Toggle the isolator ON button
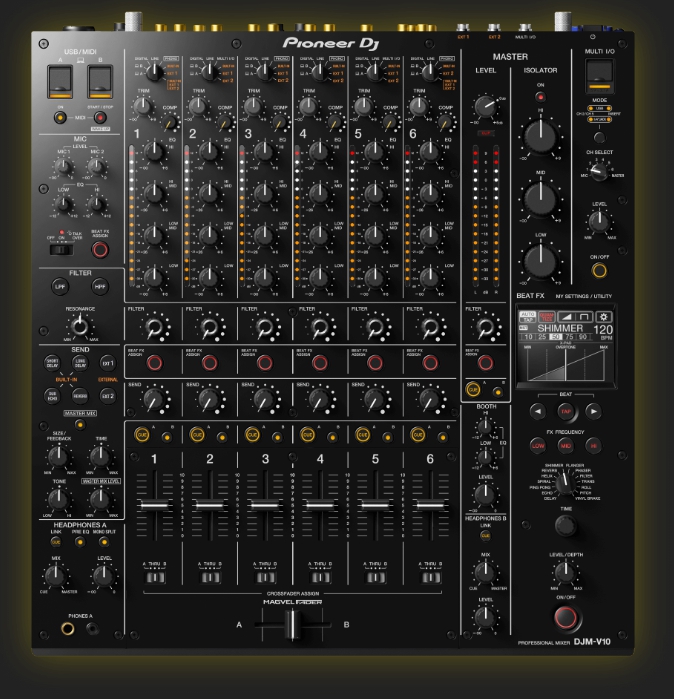 click(540, 97)
